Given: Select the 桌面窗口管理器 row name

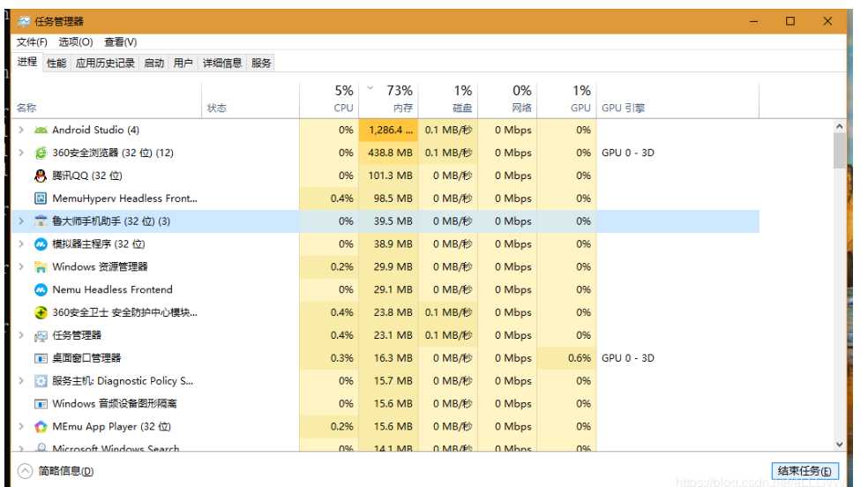Looking at the screenshot, I should tap(86, 358).
